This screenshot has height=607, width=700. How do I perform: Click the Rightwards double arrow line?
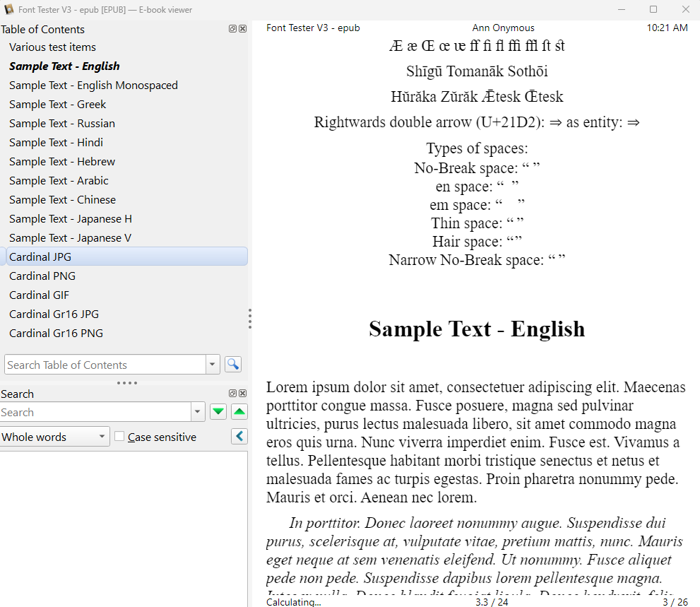[x=477, y=122]
